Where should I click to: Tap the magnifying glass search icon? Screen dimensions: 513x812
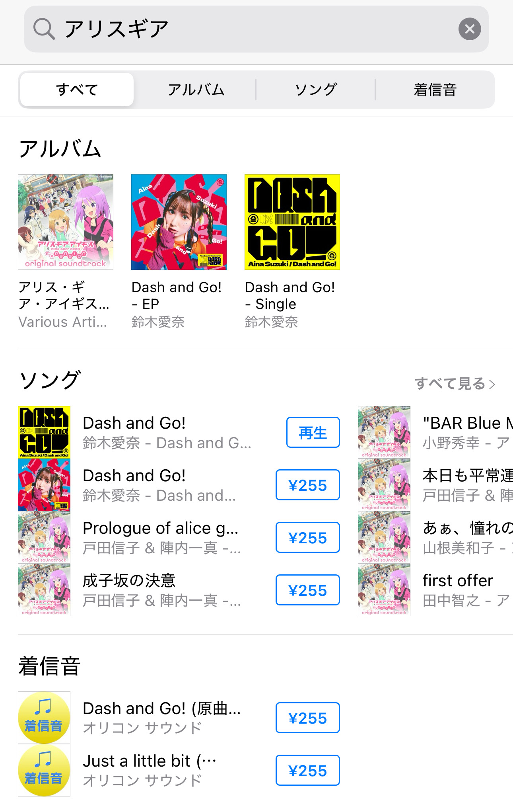coord(44,29)
